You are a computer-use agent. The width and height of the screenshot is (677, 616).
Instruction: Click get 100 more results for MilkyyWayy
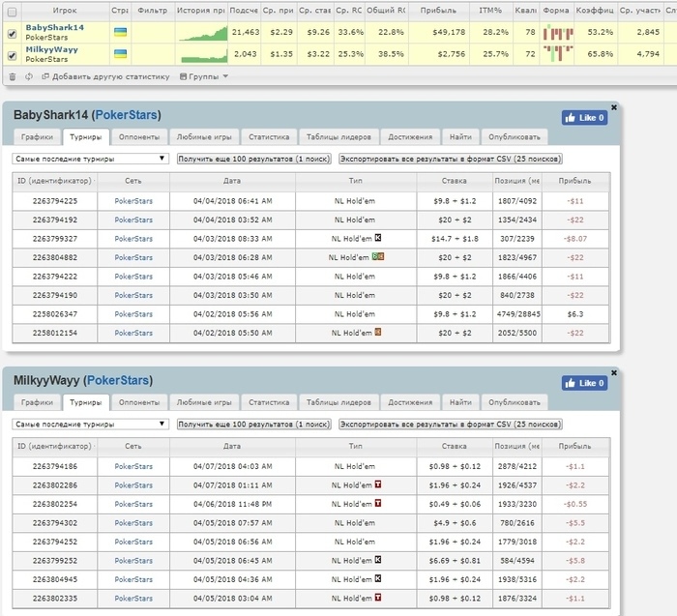[x=253, y=424]
